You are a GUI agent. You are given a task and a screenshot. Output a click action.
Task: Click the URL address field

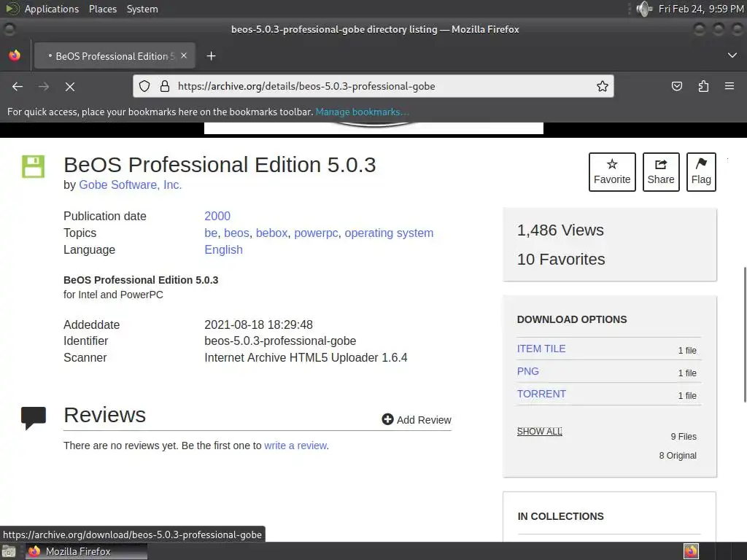[x=373, y=86]
